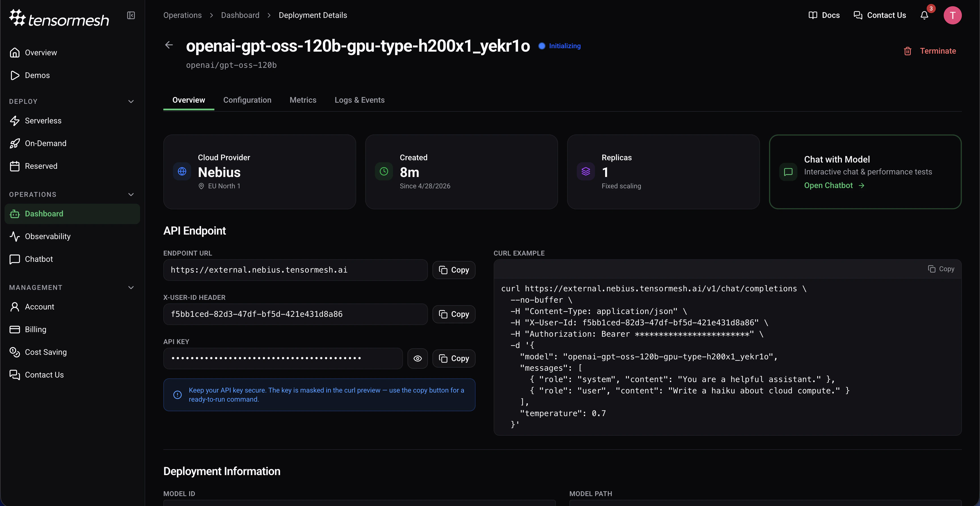Go back using the arrow icon

169,45
